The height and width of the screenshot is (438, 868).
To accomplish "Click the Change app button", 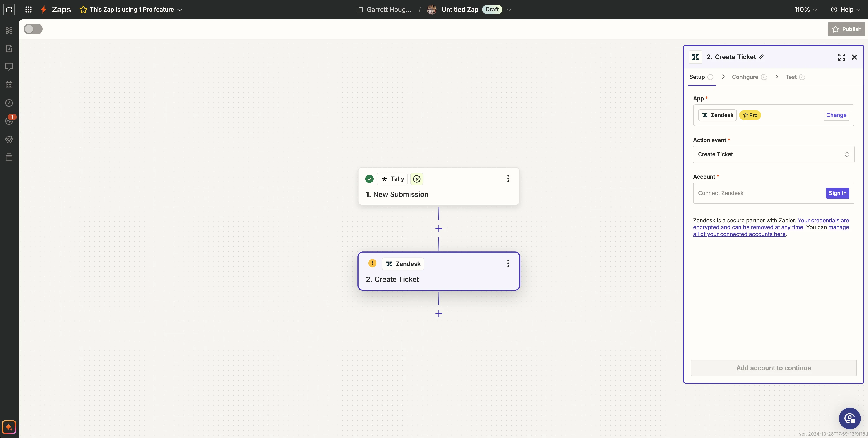I will tap(836, 115).
